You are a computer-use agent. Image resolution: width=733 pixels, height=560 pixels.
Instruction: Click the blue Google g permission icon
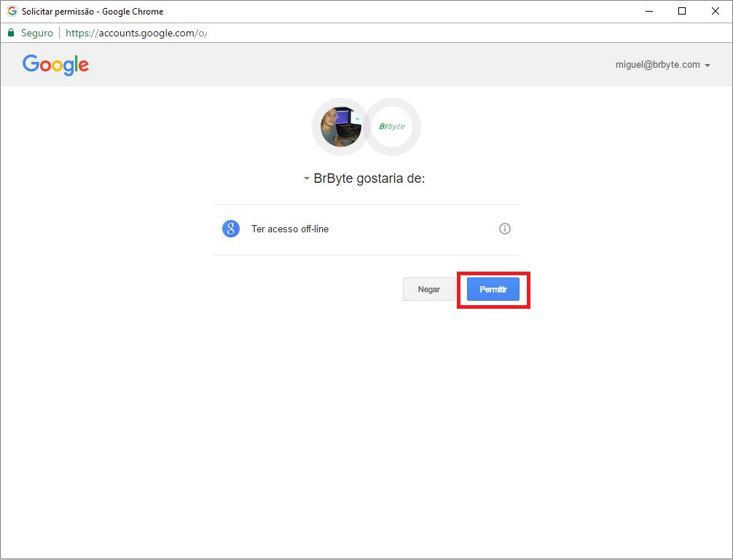pyautogui.click(x=231, y=229)
